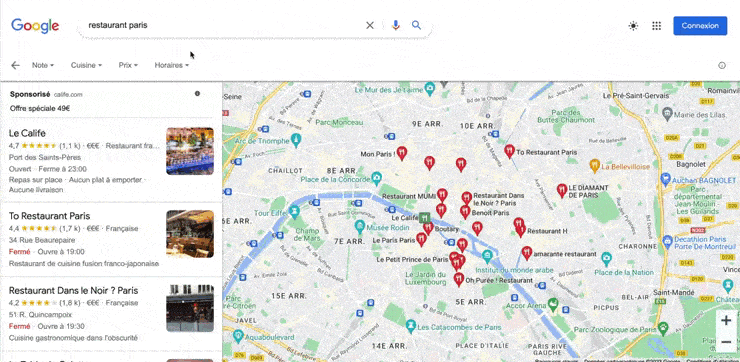Click the 51 R. Quincampoix address
This screenshot has width=740, height=362.
40,314
